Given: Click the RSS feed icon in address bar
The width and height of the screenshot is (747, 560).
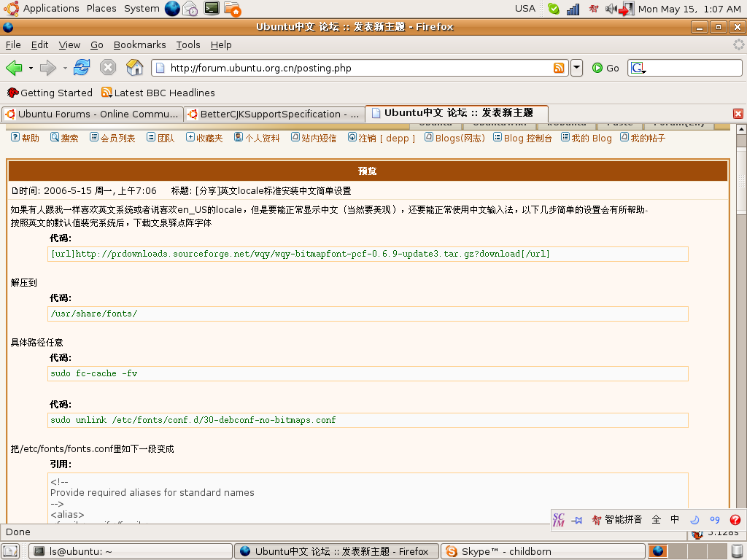Looking at the screenshot, I should pos(559,68).
